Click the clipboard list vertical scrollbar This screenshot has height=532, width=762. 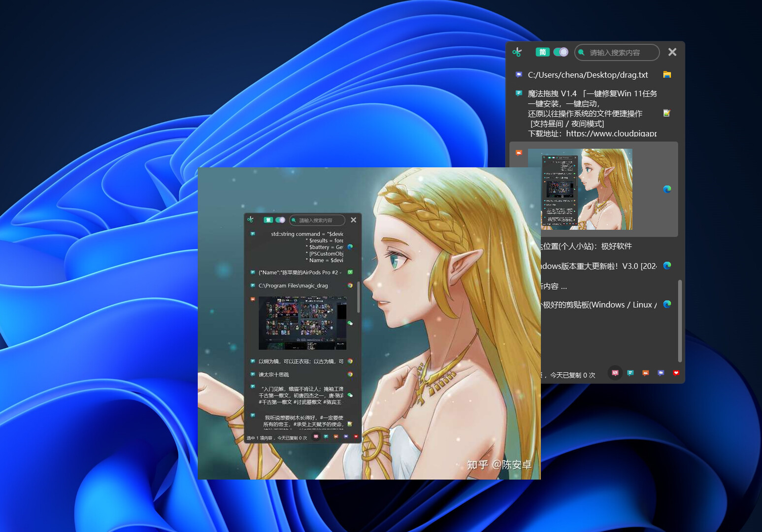point(680,321)
